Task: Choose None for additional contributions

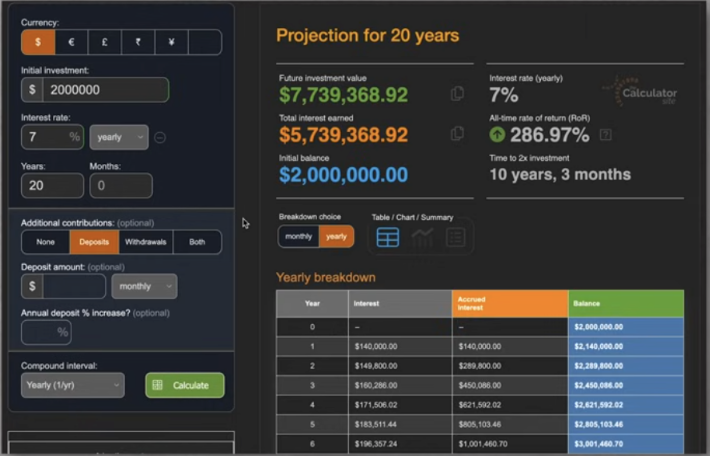Action: (46, 242)
